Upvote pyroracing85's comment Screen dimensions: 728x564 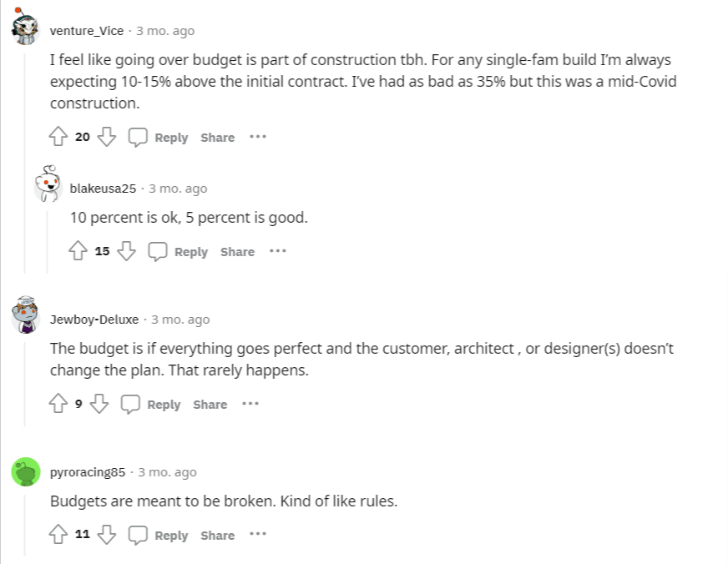(58, 535)
